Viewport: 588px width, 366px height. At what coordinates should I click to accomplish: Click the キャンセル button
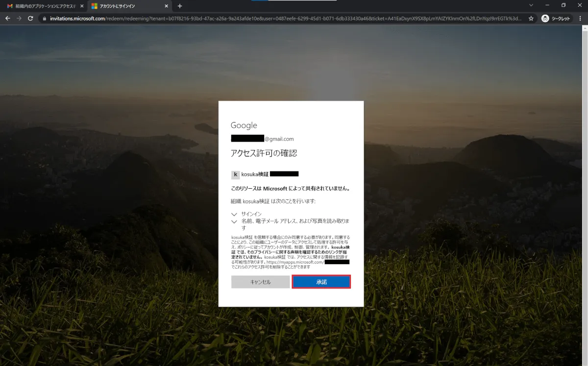tap(260, 282)
